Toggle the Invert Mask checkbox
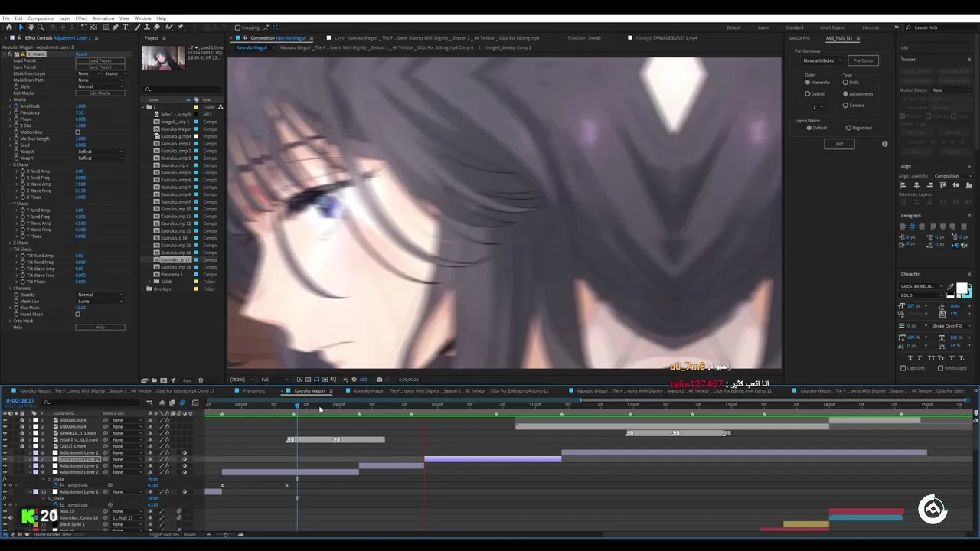Image resolution: width=980 pixels, height=551 pixels. coord(77,314)
